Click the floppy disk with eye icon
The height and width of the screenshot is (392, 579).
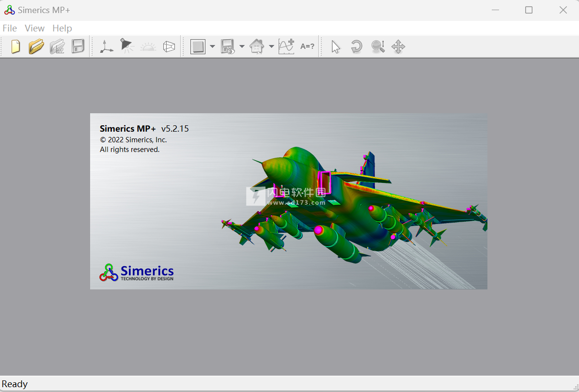(x=227, y=46)
